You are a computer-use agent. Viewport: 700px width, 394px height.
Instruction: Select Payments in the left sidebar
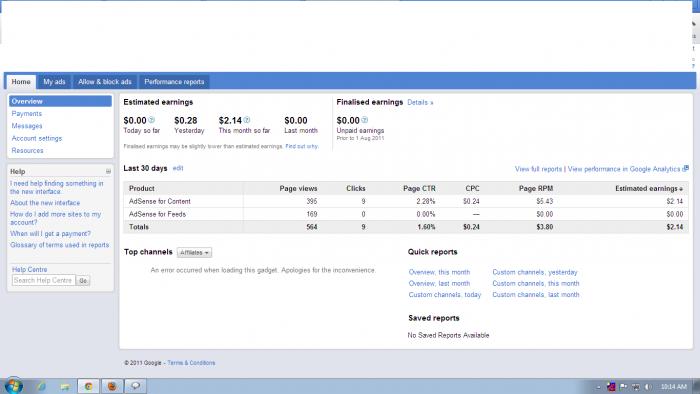27,114
